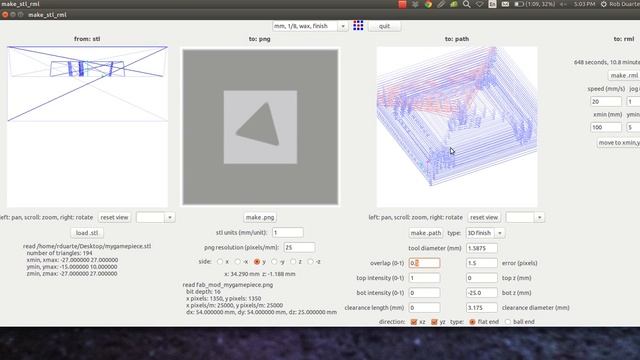Click the load .stl button

(x=87, y=233)
